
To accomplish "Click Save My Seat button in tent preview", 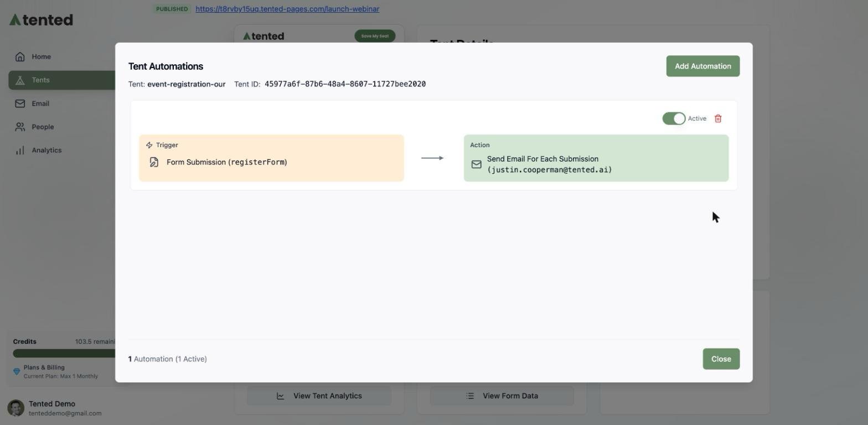I will coord(375,36).
